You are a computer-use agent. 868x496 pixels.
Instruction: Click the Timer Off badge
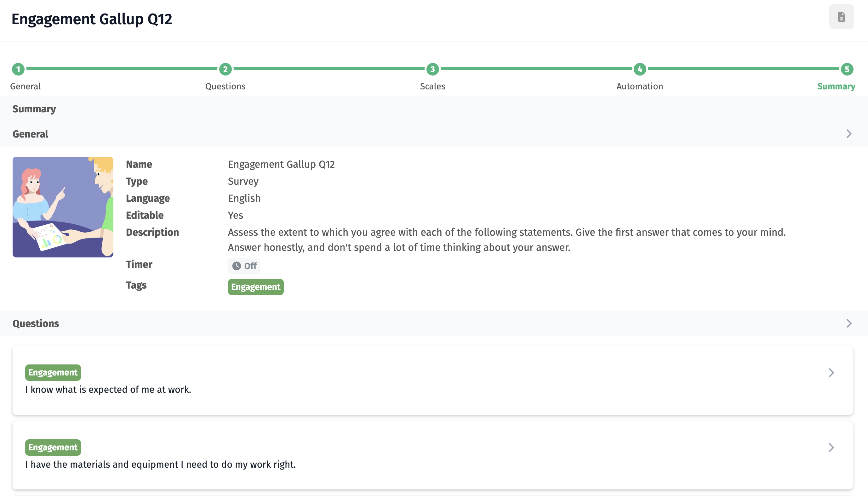tap(244, 266)
